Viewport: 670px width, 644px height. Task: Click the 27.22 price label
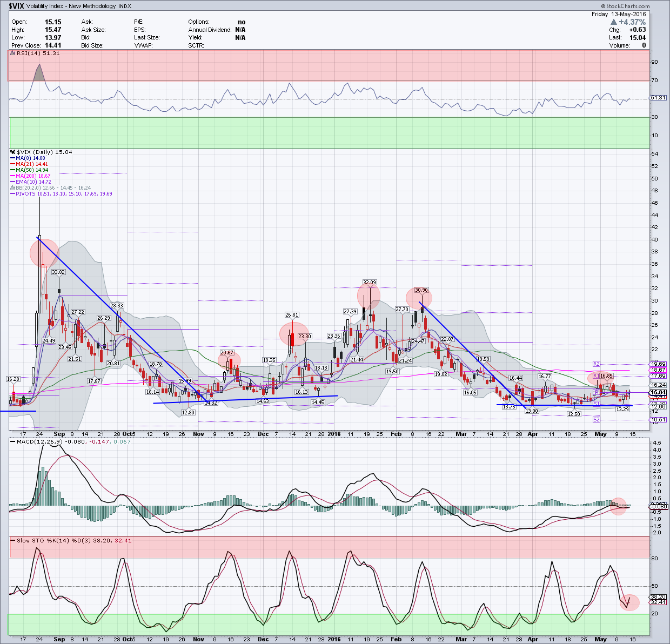[x=78, y=312]
